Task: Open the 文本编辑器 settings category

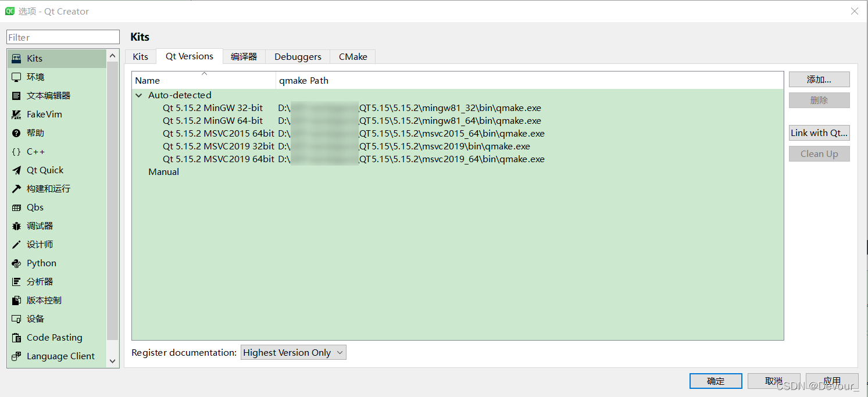Action: [x=57, y=96]
